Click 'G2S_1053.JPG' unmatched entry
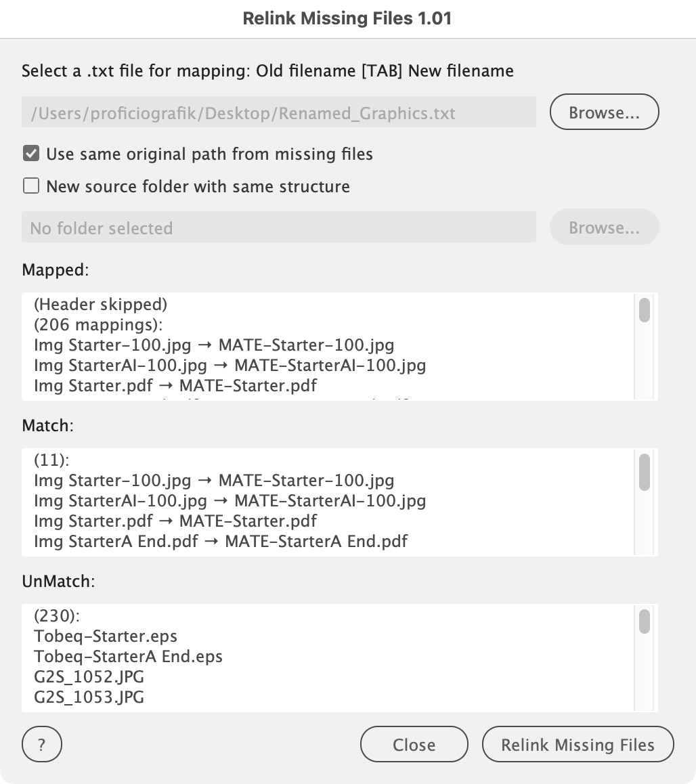The image size is (696, 784). [89, 697]
